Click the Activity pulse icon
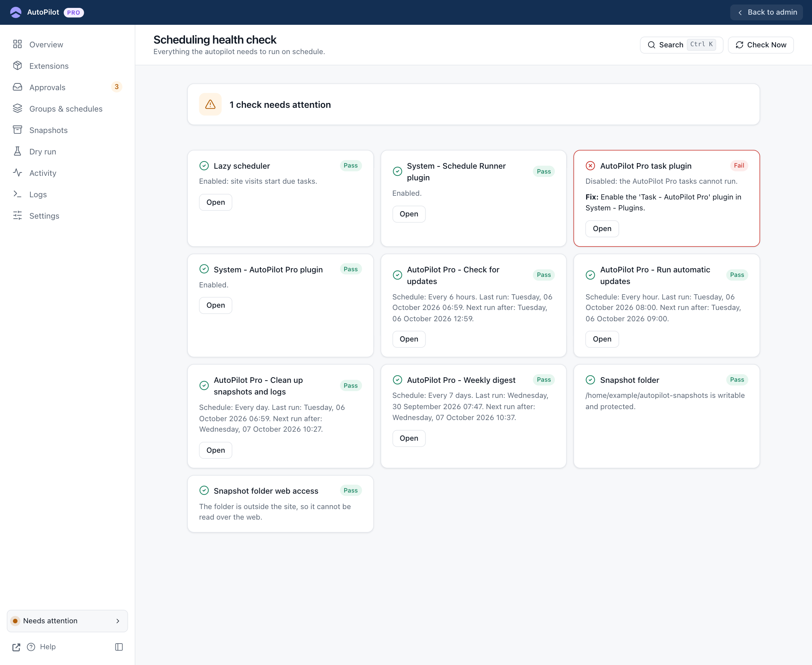This screenshot has height=665, width=812. point(17,173)
